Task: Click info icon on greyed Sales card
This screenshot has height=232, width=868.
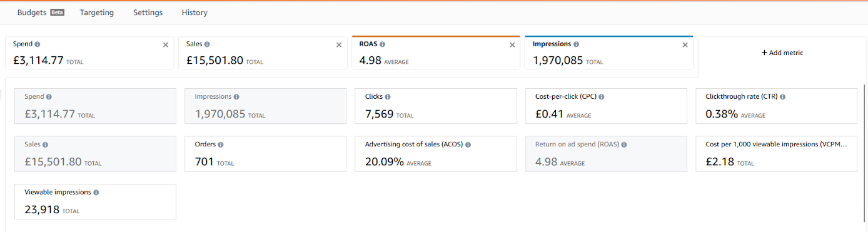Action: pos(45,144)
